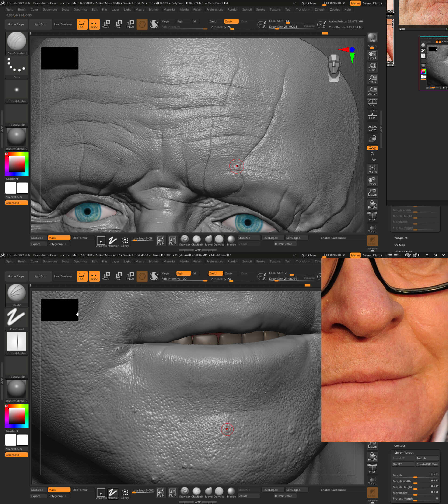Choose DamSta brush in bottom window shelf
Viewport: 448px width, 504px height.
click(x=219, y=493)
